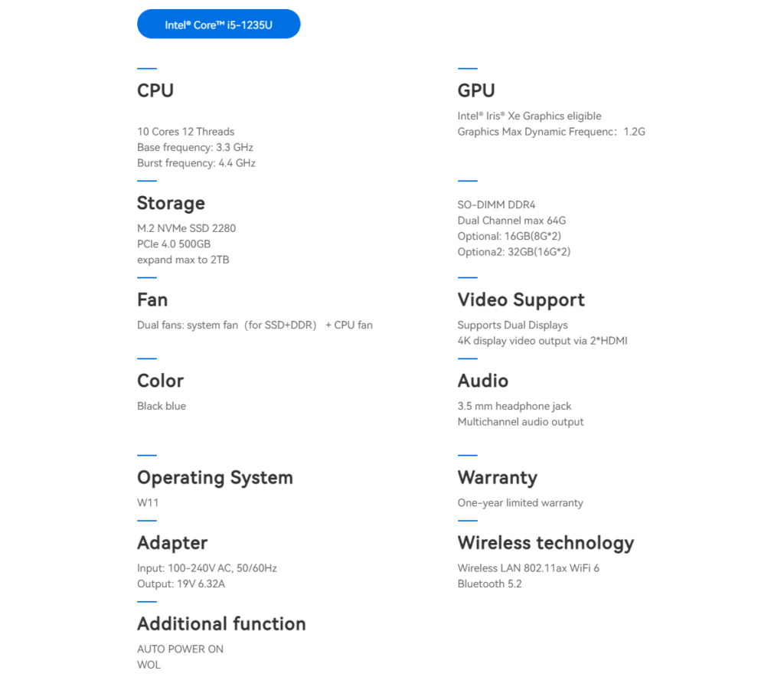The width and height of the screenshot is (784, 690).
Task: Click the Fan section heading
Action: coord(152,299)
